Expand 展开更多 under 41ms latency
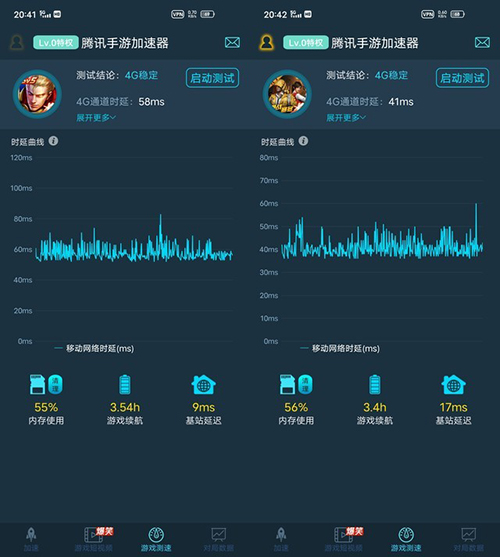Viewport: 500px width, 557px height. [x=346, y=118]
